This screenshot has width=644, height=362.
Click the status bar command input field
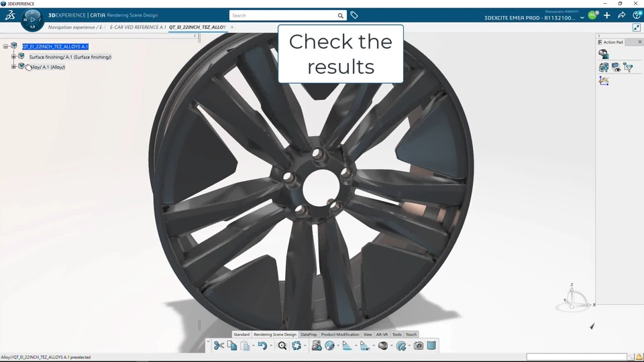(577, 357)
